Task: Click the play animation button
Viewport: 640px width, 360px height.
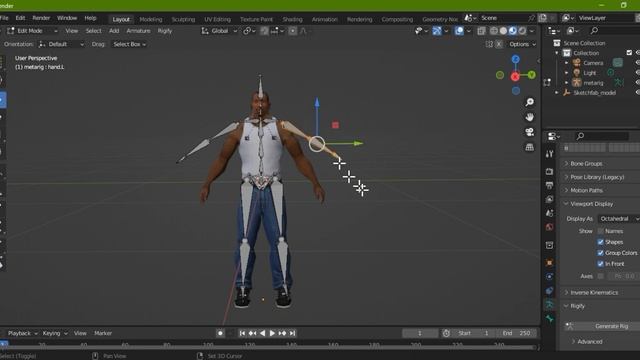Action: coord(272,333)
